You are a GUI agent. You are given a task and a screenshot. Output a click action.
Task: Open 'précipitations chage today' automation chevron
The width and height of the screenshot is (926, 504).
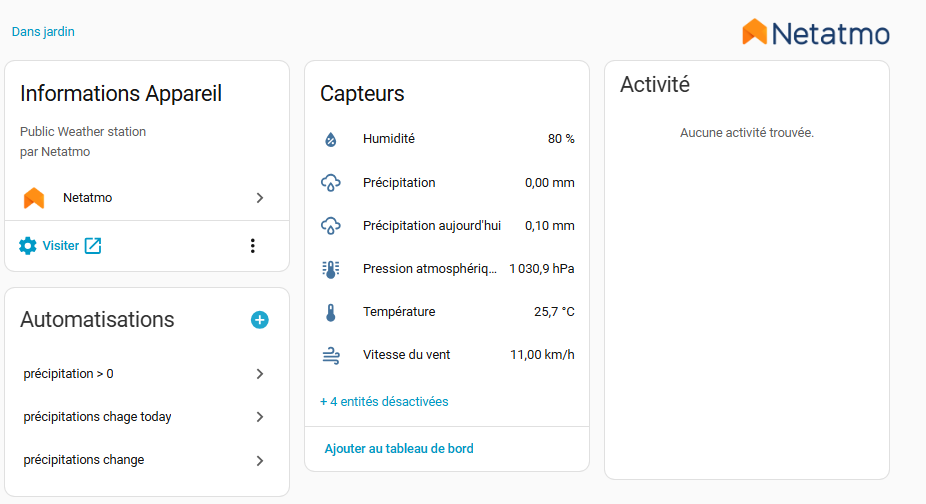(260, 417)
